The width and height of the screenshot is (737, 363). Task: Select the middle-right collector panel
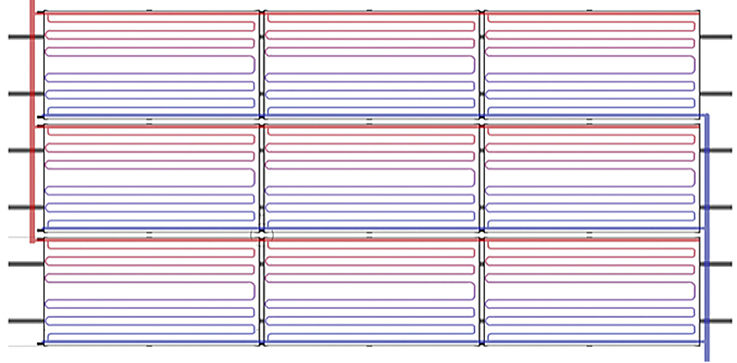592,178
